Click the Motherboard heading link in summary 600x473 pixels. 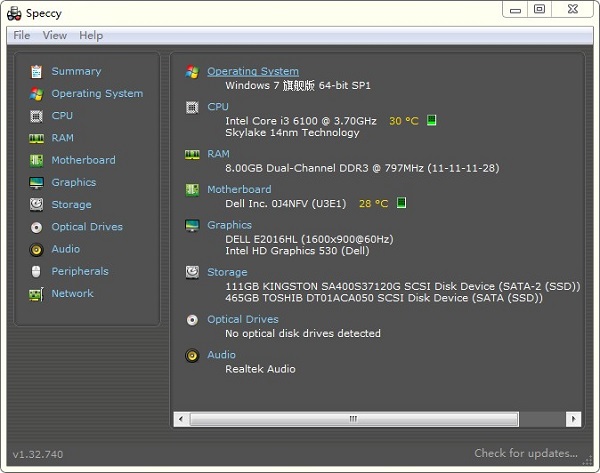[239, 189]
